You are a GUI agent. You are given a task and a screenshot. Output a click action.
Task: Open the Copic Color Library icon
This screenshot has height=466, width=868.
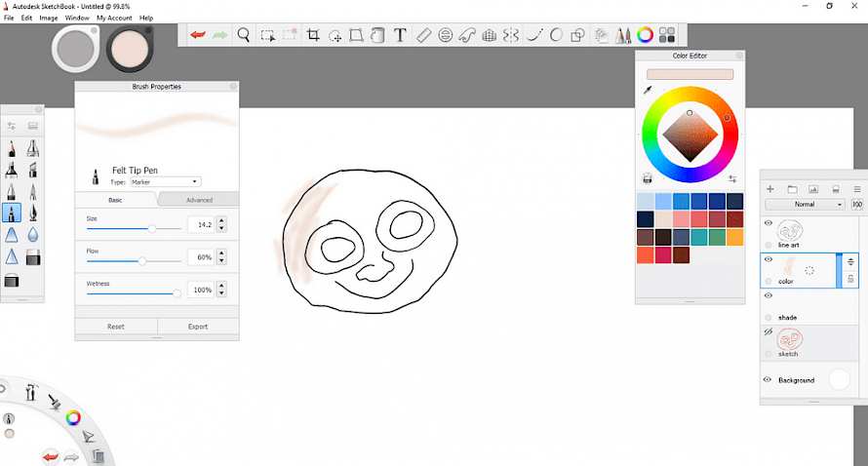(x=667, y=35)
